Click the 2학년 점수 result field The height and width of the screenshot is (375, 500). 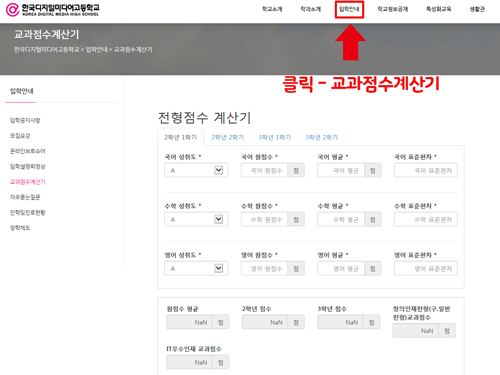[265, 322]
